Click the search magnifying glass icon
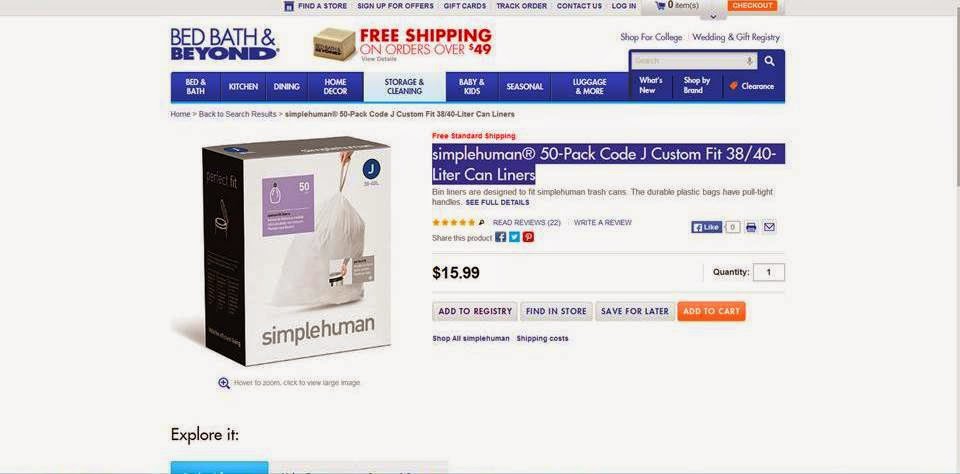The image size is (960, 474). pyautogui.click(x=770, y=61)
